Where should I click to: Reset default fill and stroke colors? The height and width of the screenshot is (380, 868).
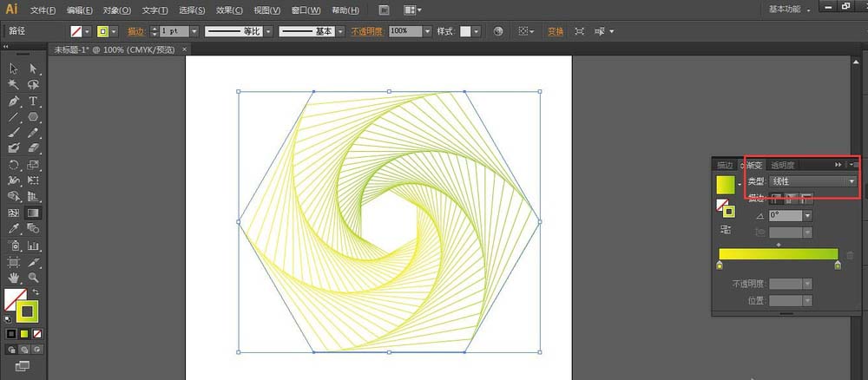coord(8,319)
